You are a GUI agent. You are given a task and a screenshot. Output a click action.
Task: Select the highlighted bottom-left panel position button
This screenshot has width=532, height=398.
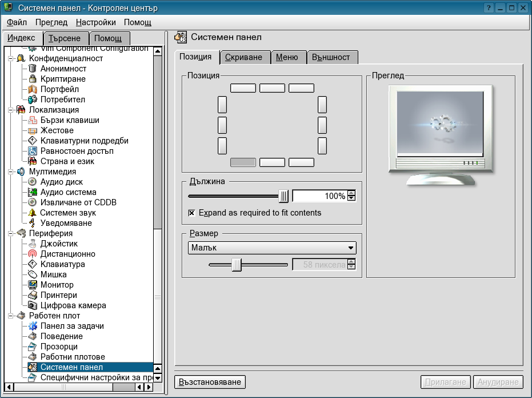tap(243, 162)
